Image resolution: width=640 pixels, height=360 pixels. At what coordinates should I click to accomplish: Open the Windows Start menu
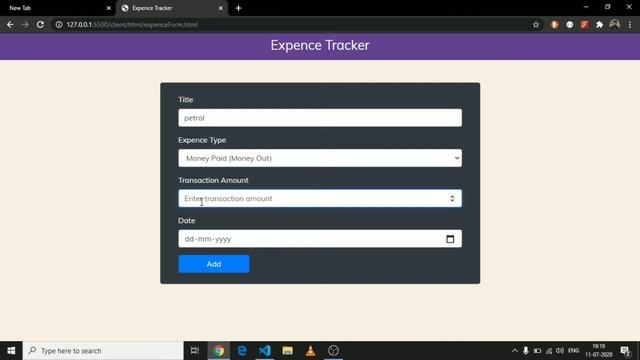(x=11, y=351)
